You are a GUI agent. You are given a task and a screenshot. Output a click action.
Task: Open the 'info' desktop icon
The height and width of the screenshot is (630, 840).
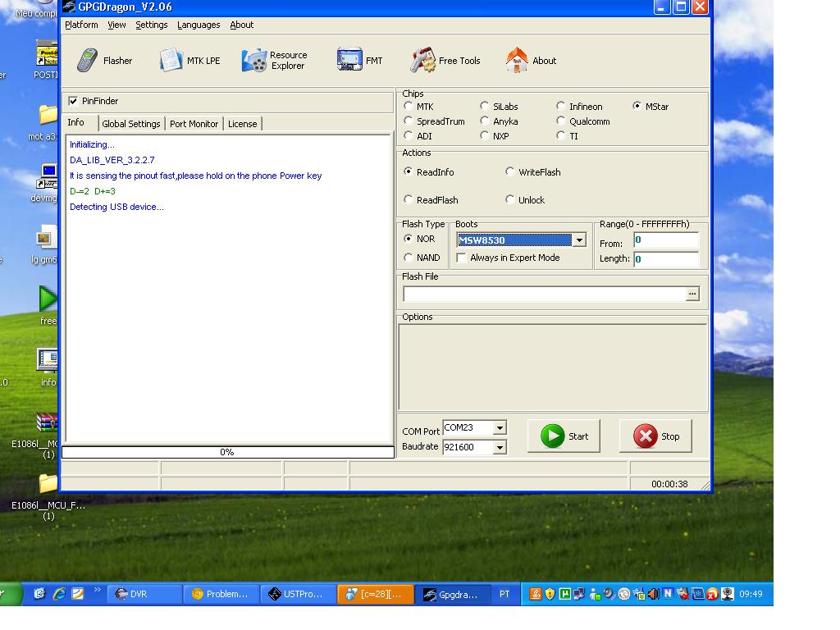[x=47, y=367]
